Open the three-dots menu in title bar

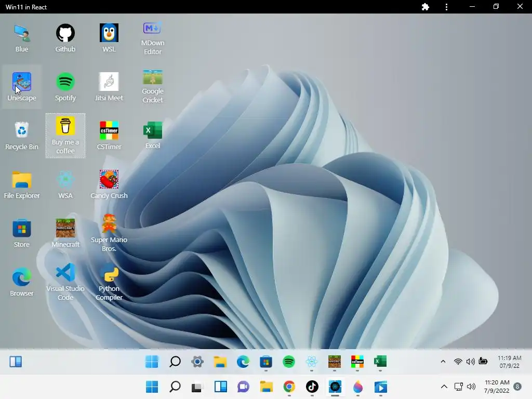446,7
